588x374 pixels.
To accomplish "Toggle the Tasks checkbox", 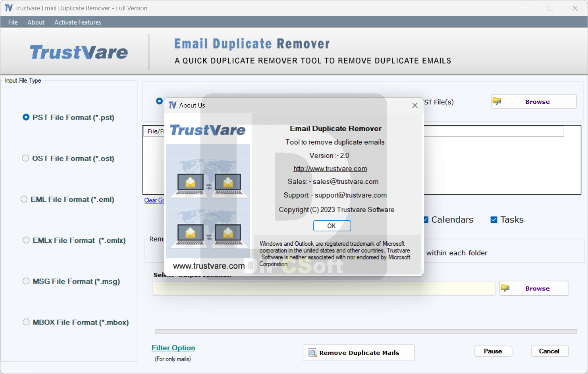I will click(x=494, y=220).
